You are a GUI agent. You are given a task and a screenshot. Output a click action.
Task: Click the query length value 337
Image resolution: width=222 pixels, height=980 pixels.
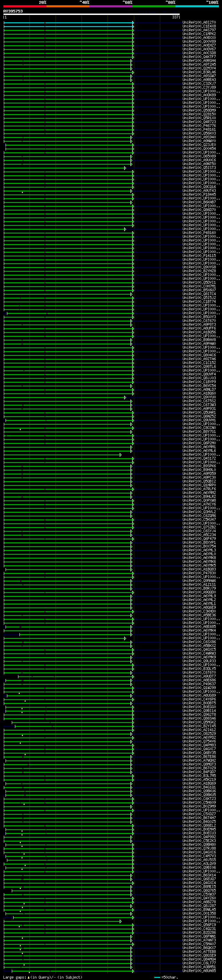coord(175,17)
